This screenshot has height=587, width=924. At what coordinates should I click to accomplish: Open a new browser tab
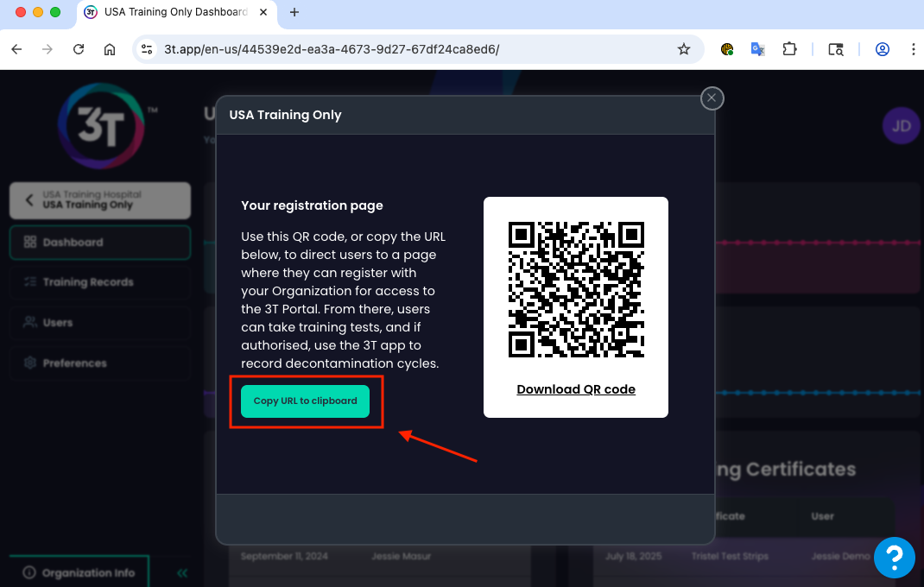click(x=294, y=12)
